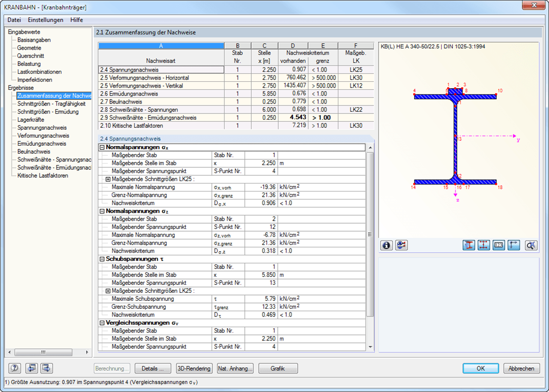549x392 pixels.
Task: Click the zoom reset magnifier icon
Action: (531, 245)
